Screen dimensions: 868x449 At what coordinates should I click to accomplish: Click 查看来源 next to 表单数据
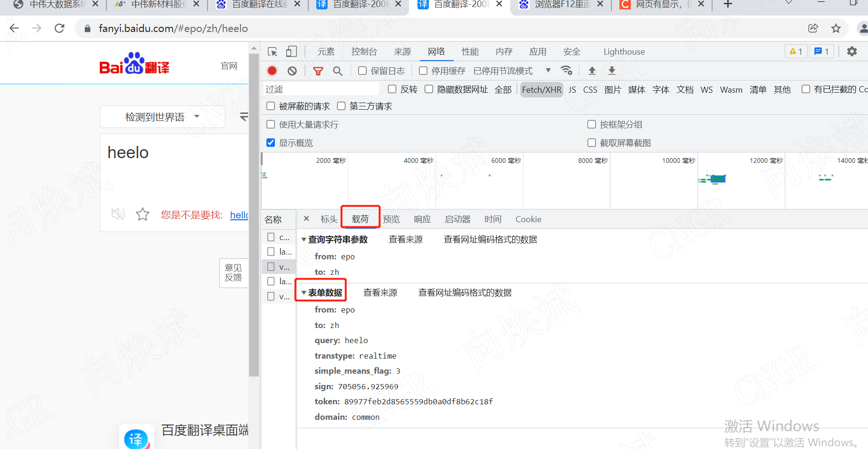(x=380, y=293)
